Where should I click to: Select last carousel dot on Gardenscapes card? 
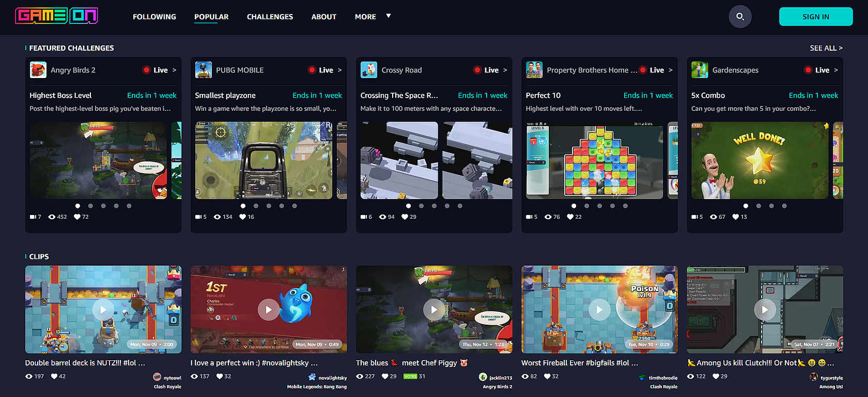[x=784, y=206]
